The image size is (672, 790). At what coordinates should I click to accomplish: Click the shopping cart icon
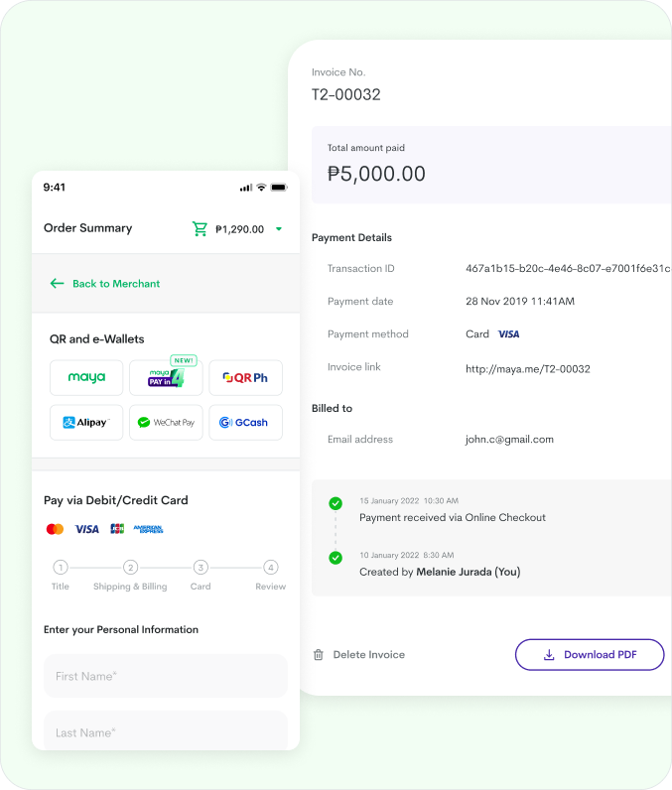(x=200, y=229)
